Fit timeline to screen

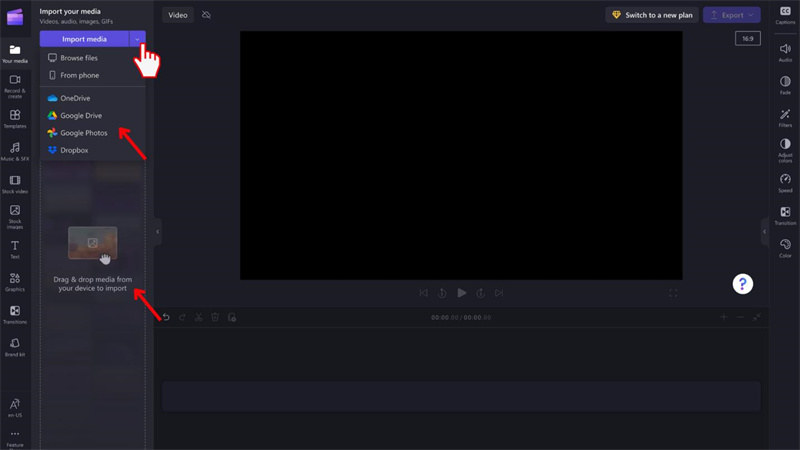757,317
